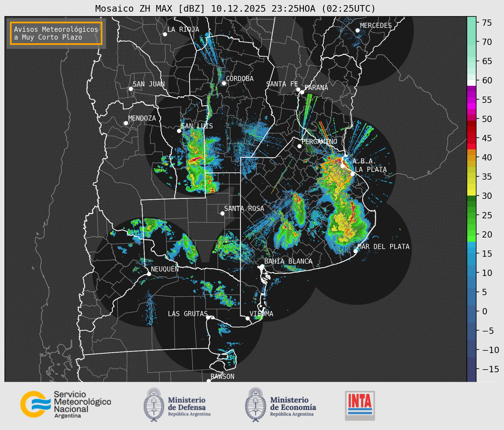The height and width of the screenshot is (430, 504).
Task: Click the 60 dBZ white color band
Action: pos(471,83)
